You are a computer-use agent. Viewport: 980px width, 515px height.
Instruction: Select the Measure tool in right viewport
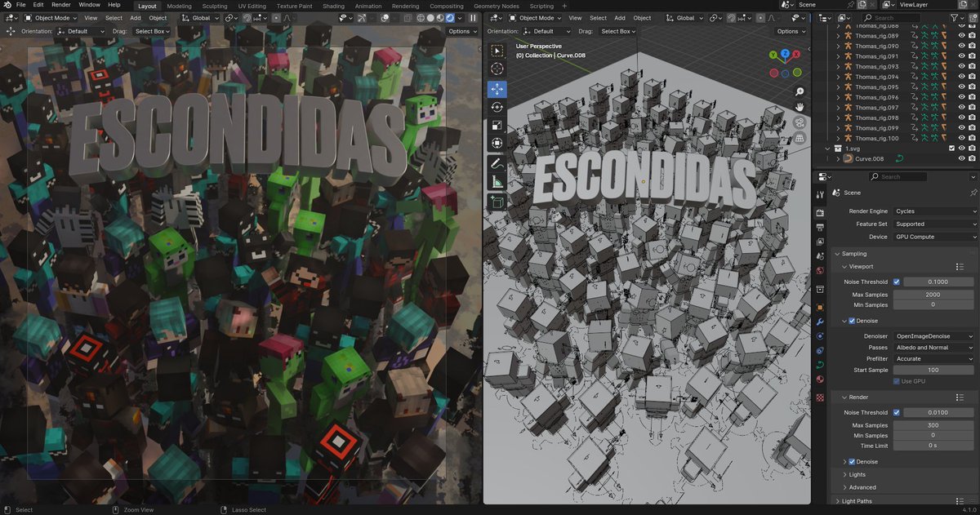click(x=497, y=182)
